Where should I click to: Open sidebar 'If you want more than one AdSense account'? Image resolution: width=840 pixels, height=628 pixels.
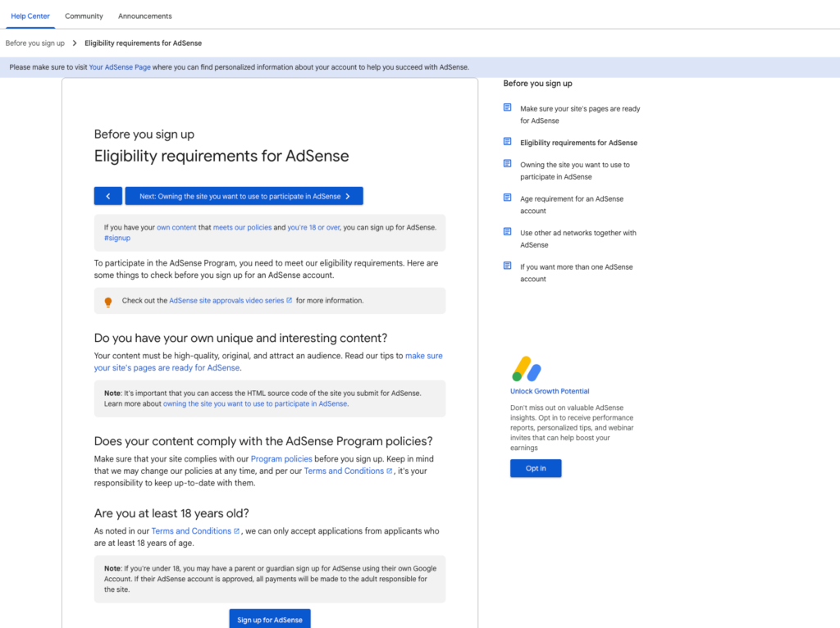coord(577,273)
